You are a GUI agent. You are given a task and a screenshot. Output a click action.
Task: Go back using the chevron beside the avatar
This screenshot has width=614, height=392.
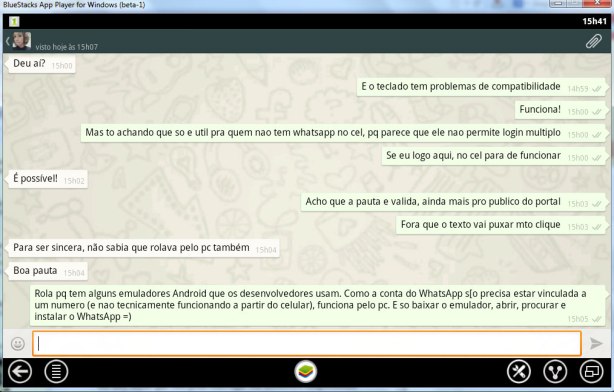click(7, 41)
